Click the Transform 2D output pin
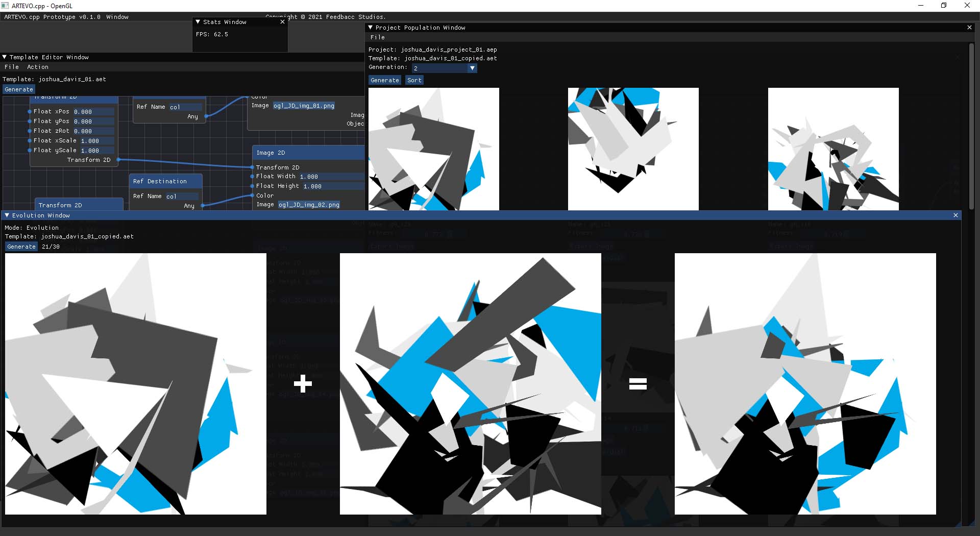 click(118, 160)
